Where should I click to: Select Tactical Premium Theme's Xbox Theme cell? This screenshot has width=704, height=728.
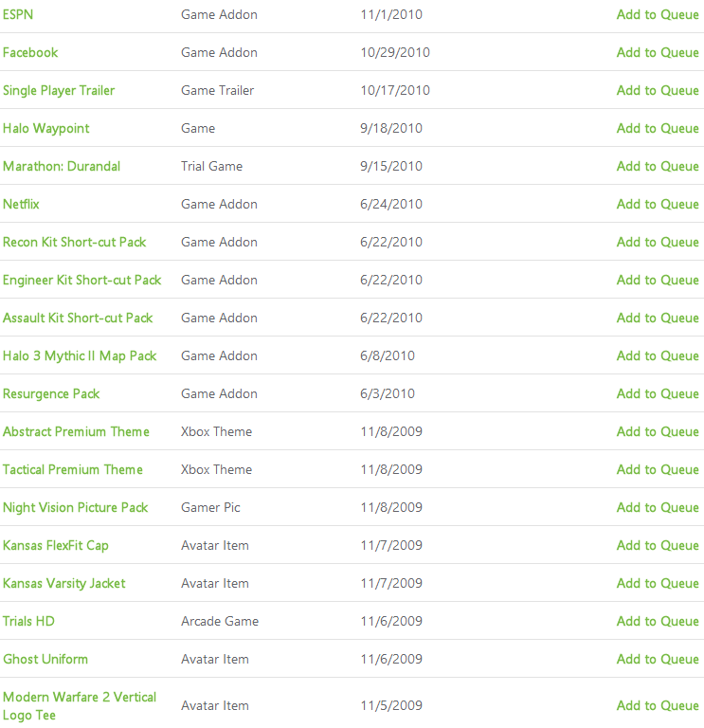(216, 470)
